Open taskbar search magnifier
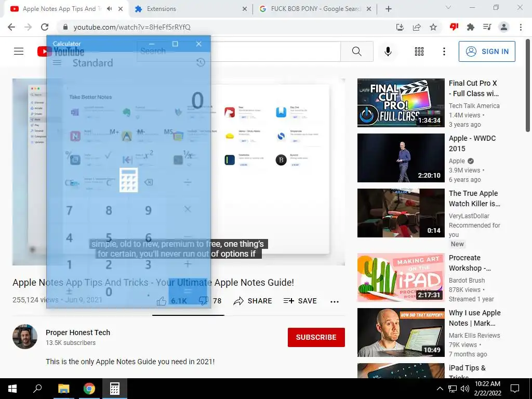 tap(37, 389)
